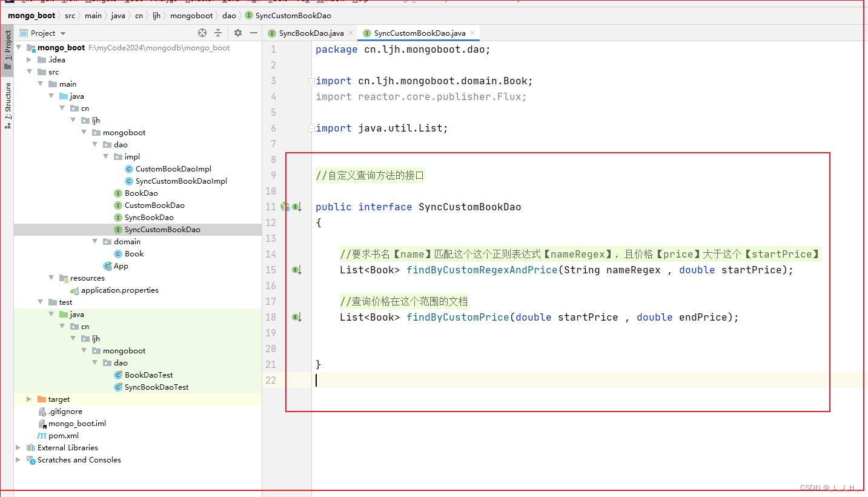Click mongoboot in navigation breadcrumb
This screenshot has width=868, height=497.
tap(191, 16)
